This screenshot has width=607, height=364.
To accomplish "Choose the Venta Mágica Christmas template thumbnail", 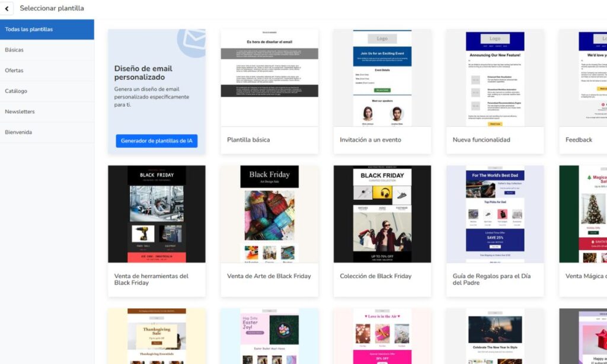I will [583, 214].
